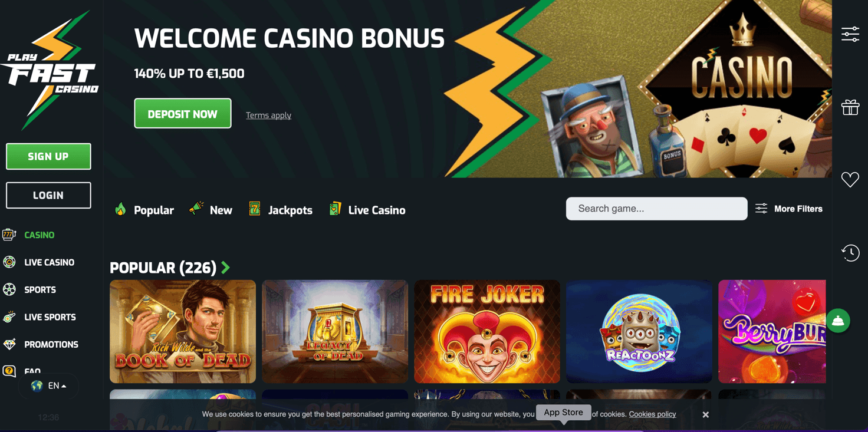Open More Filters options
This screenshot has height=432, width=868.
789,209
